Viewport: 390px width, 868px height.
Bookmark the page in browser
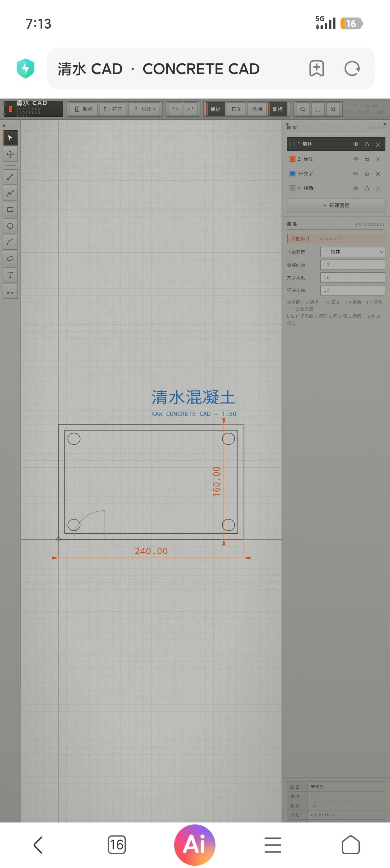pos(317,68)
